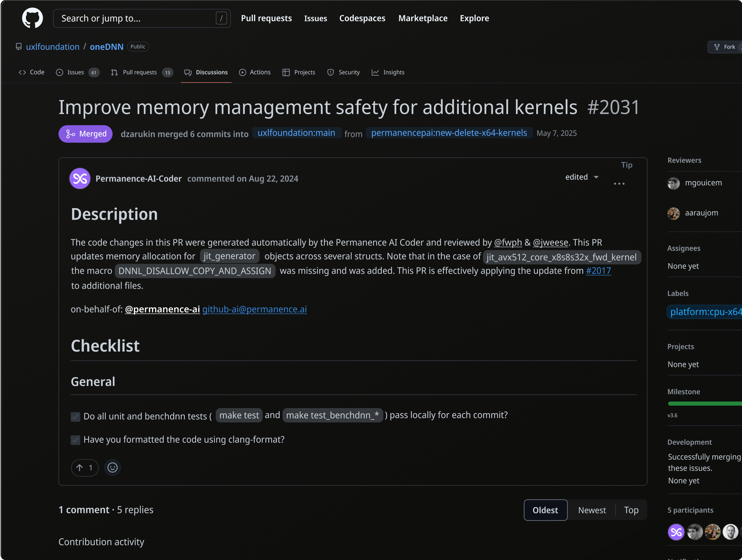Click the mgouicem reviewer name

click(703, 182)
